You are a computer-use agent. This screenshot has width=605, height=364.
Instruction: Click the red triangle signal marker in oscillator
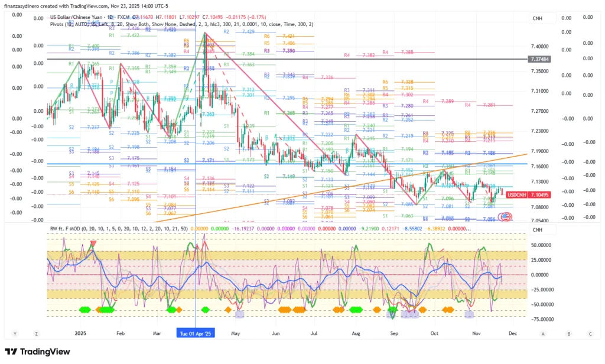click(x=93, y=243)
